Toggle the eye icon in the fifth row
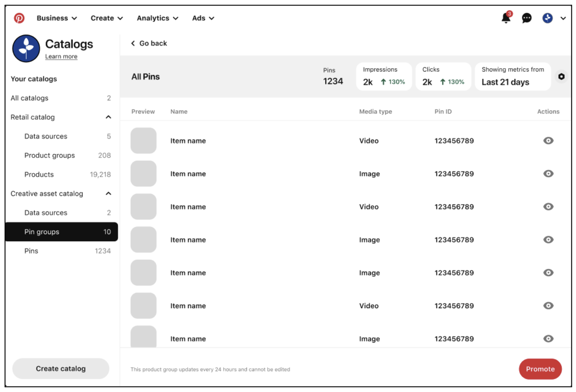Image resolution: width=576 pixels, height=392 pixels. tap(548, 273)
